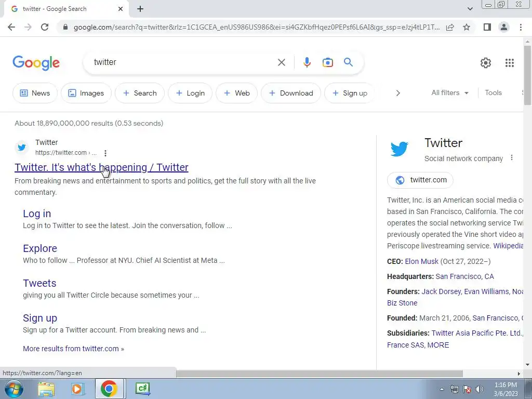This screenshot has height=399, width=532.
Task: Open the Elon Musk link
Action: 422,261
